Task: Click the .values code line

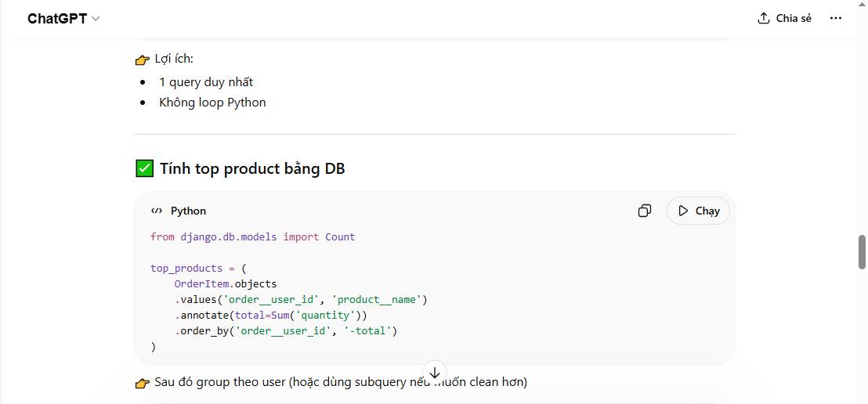Action: (300, 299)
